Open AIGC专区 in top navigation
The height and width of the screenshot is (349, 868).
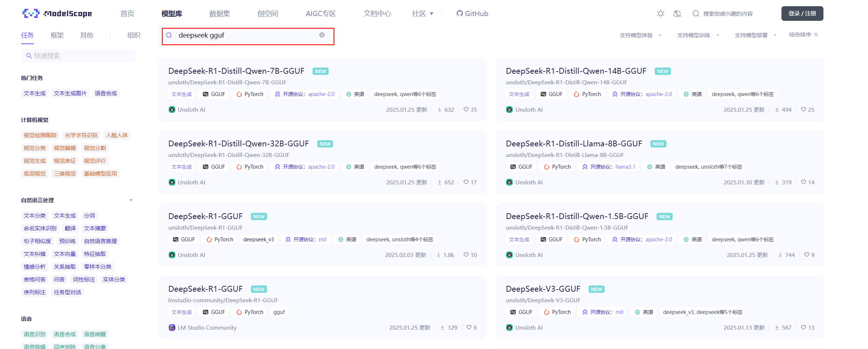coord(321,14)
